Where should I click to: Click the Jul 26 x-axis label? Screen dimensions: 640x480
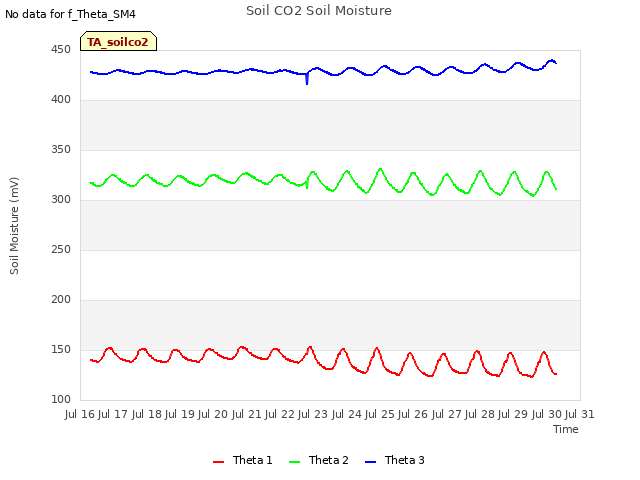tap(413, 414)
